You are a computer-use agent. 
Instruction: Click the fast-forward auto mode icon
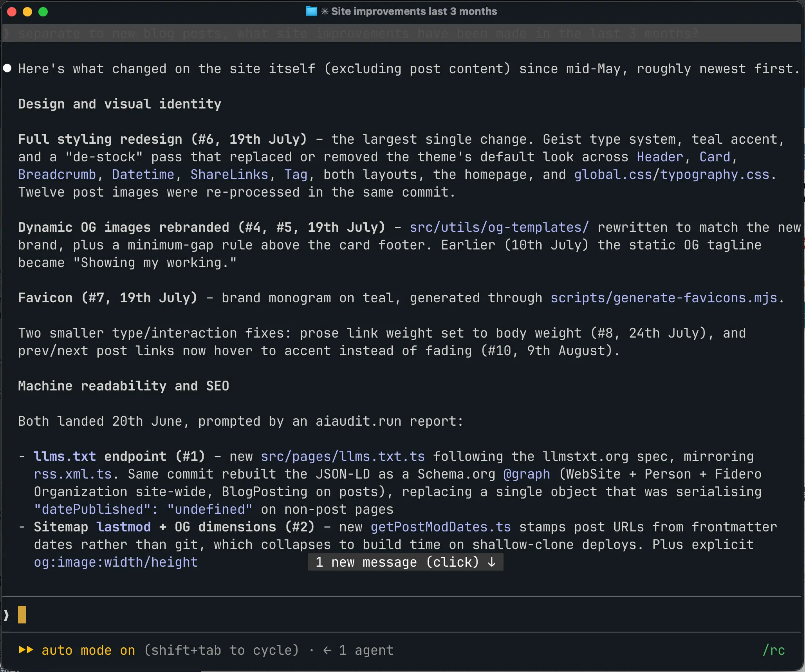point(26,650)
